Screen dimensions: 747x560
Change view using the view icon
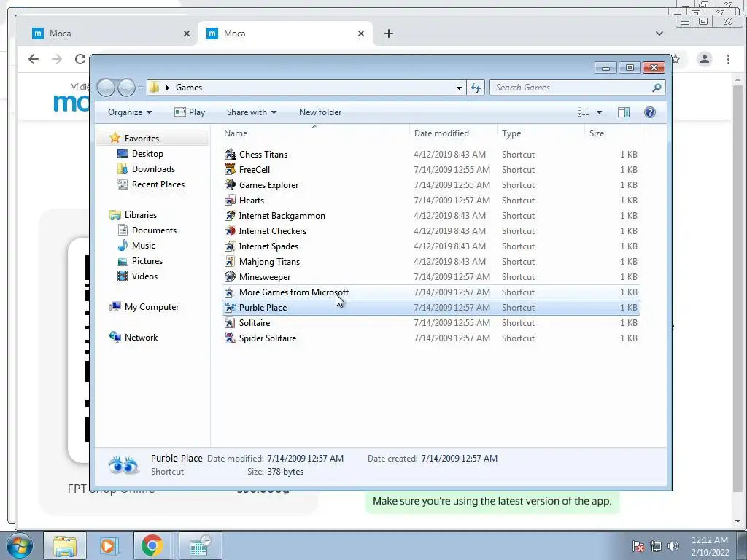[x=583, y=112]
